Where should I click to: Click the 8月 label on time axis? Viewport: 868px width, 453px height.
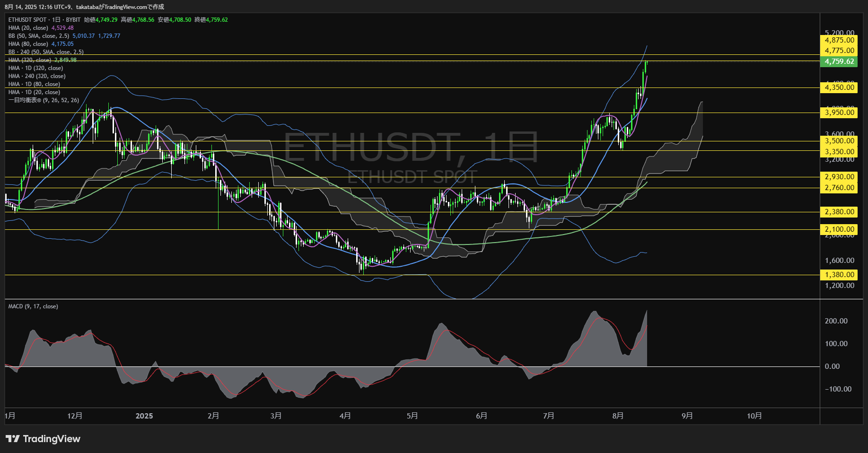tap(618, 416)
